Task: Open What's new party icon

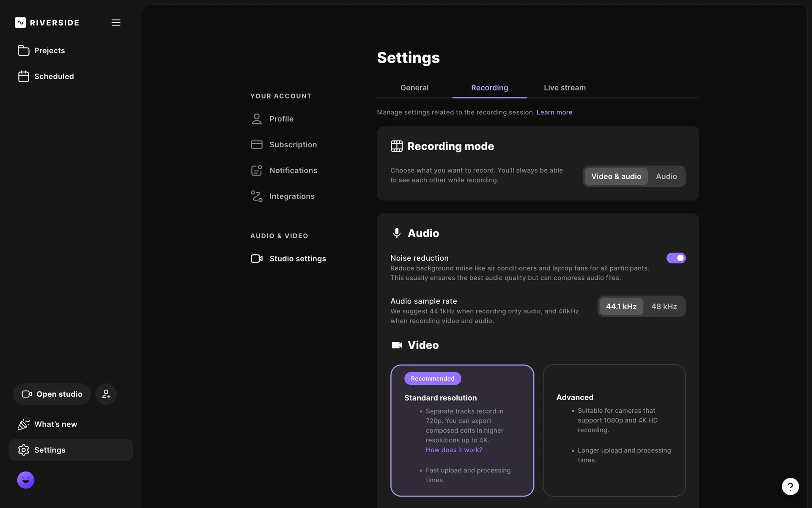Action: pos(24,424)
